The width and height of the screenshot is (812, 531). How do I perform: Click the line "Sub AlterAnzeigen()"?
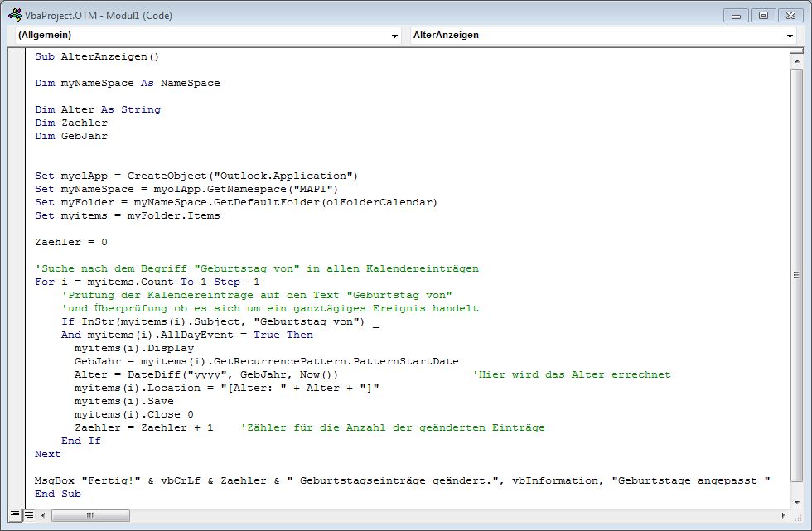pyautogui.click(x=97, y=57)
